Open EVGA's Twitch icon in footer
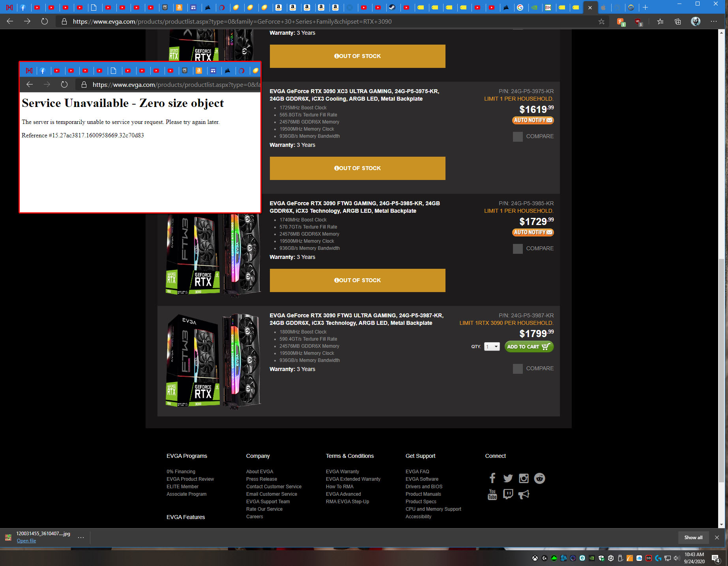The width and height of the screenshot is (728, 566). click(x=508, y=494)
